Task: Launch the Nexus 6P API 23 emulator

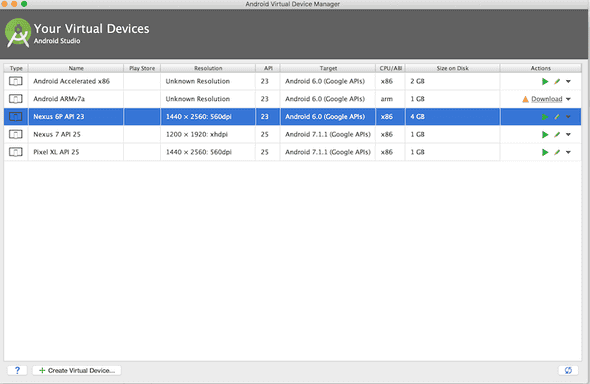Action: coord(544,117)
